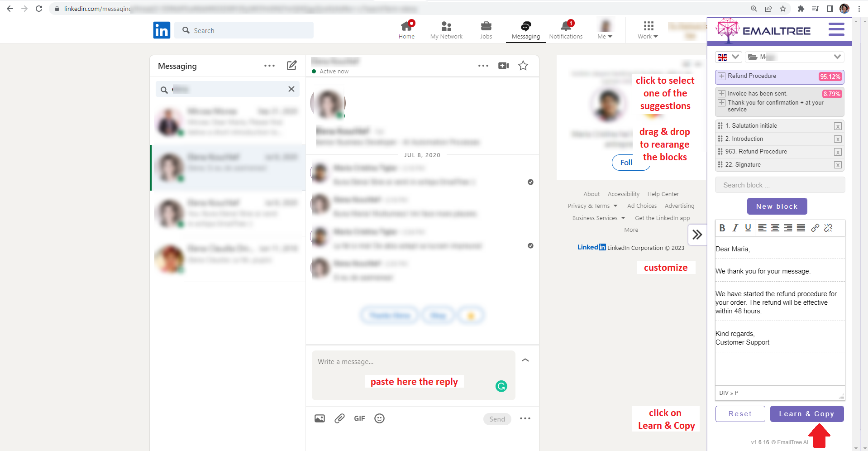
Task: Click Learn & Copy button
Action: point(807,414)
